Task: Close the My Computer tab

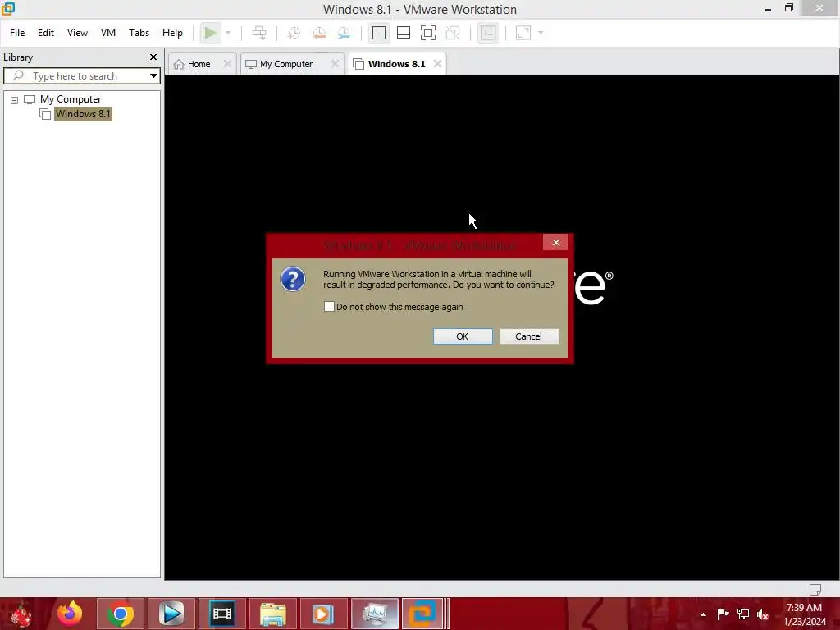Action: [x=335, y=64]
